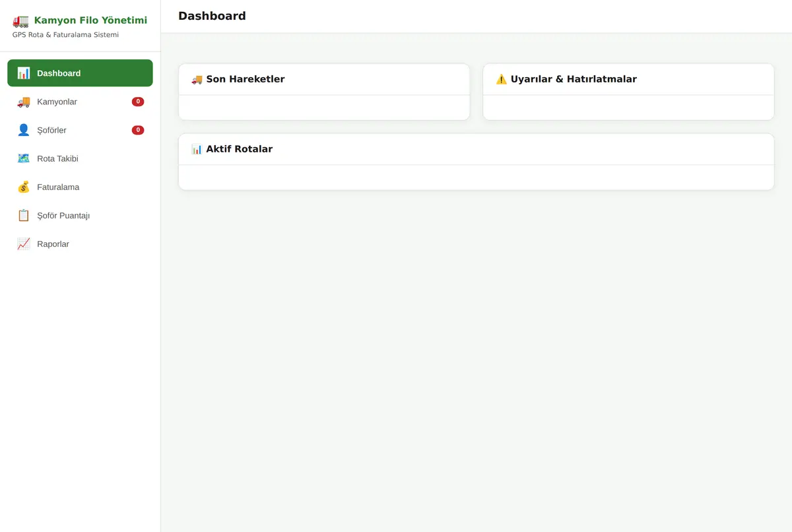This screenshot has height=532, width=792.
Task: Open the Dashboard menu item
Action: point(80,73)
